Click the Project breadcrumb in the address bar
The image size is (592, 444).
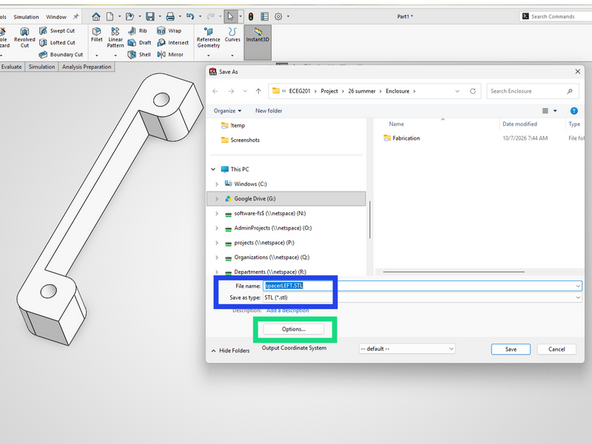[329, 91]
